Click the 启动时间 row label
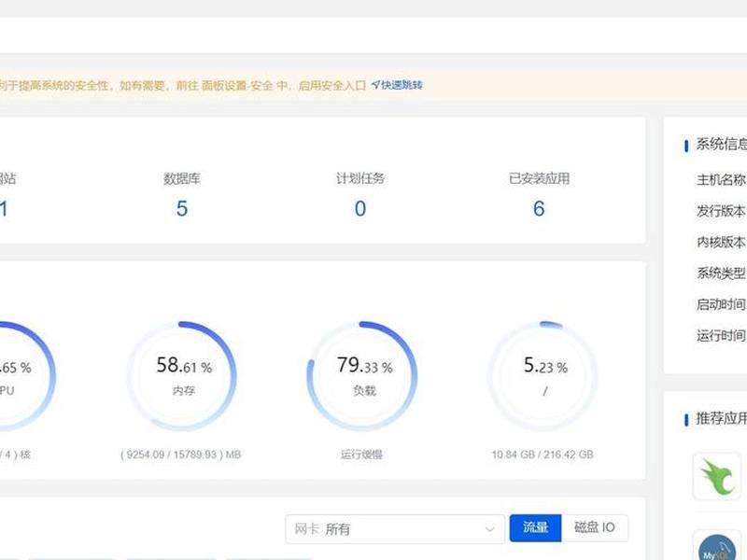This screenshot has height=560, width=747. pos(721,304)
